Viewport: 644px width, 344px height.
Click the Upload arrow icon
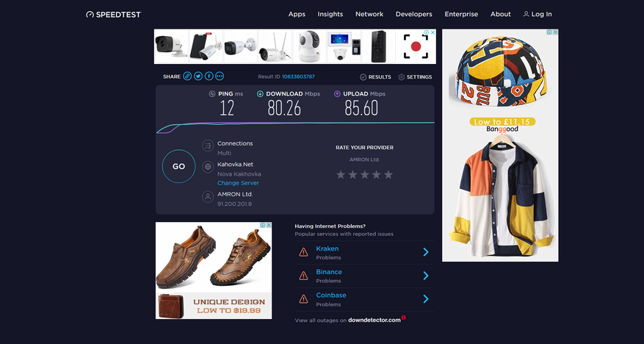tap(337, 93)
